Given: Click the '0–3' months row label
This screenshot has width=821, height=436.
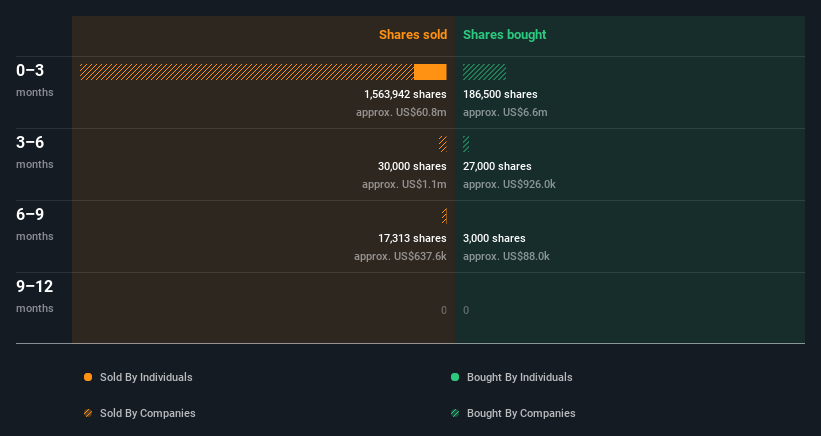Looking at the screenshot, I should (30, 70).
